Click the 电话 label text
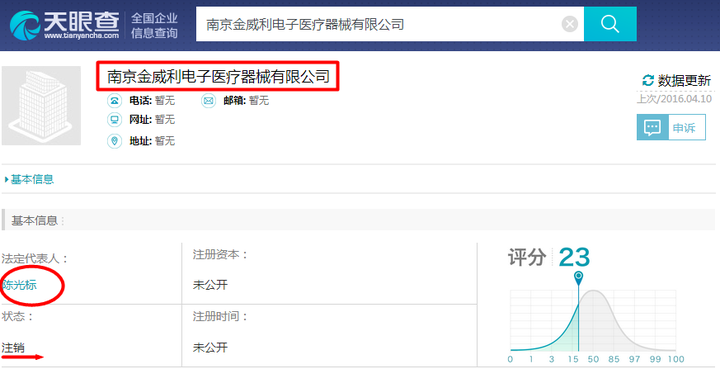 point(141,101)
